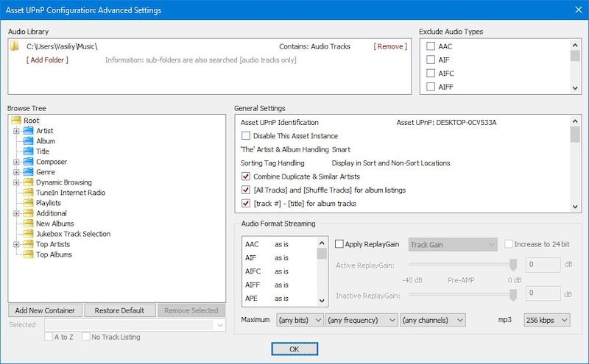Click [ Remove ] for the Music folder
Screen dimensions: 589x364
[x=390, y=46]
